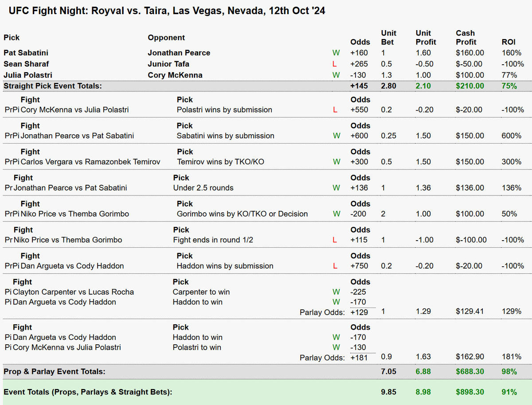Select the green '$210.00' total
The image size is (532, 405).
[470, 86]
